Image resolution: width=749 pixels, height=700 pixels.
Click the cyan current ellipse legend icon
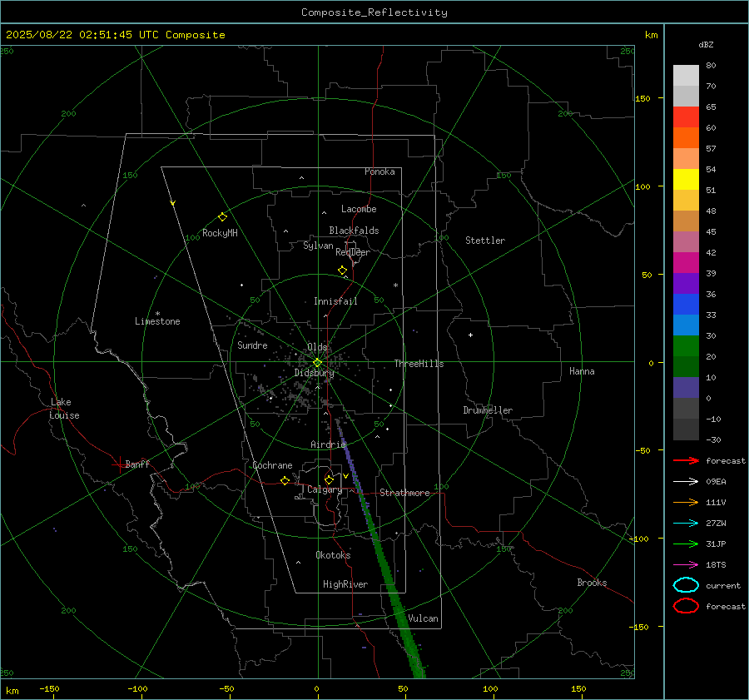(686, 585)
